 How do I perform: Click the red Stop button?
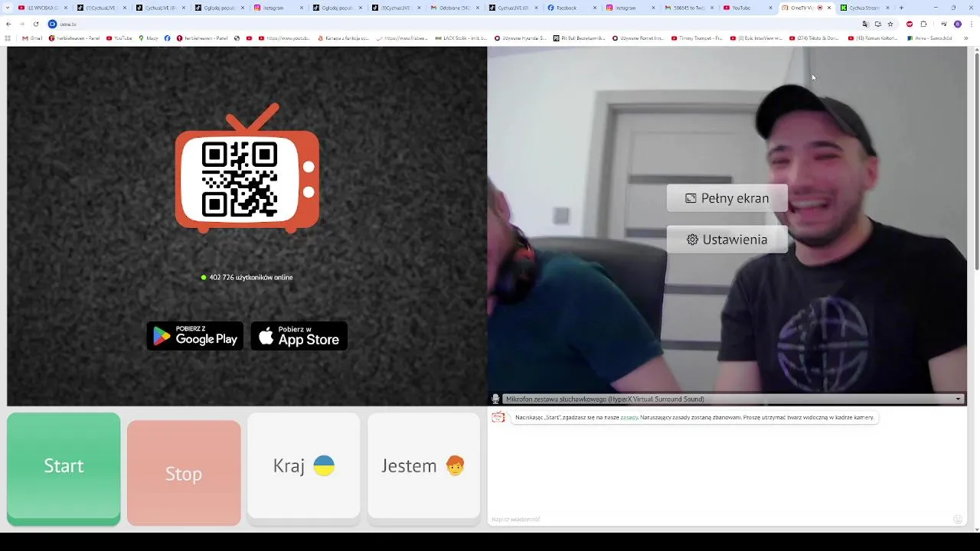184,473
